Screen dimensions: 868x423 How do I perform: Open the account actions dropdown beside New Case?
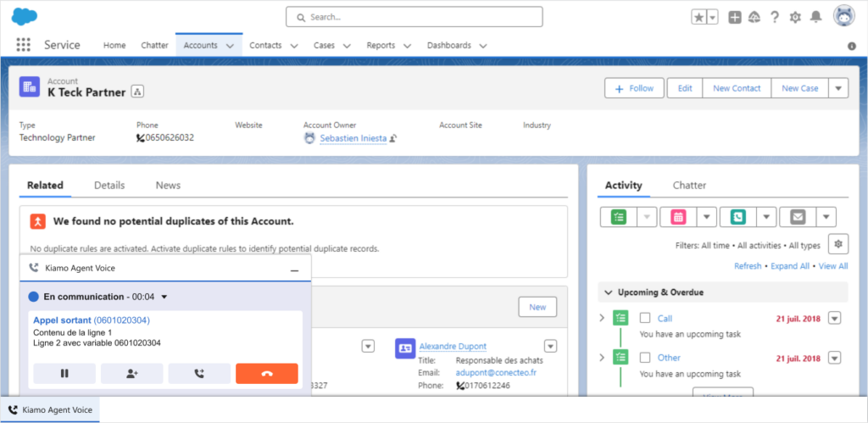tap(837, 88)
